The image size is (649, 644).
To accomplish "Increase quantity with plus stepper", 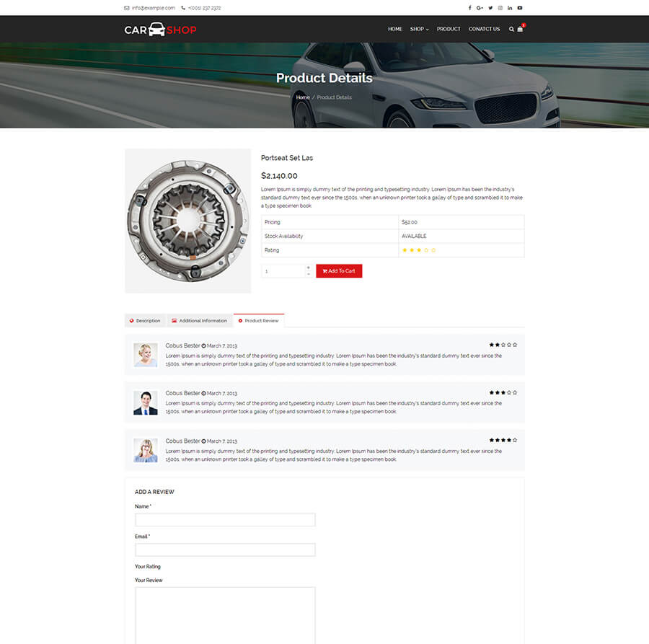I will tap(309, 268).
